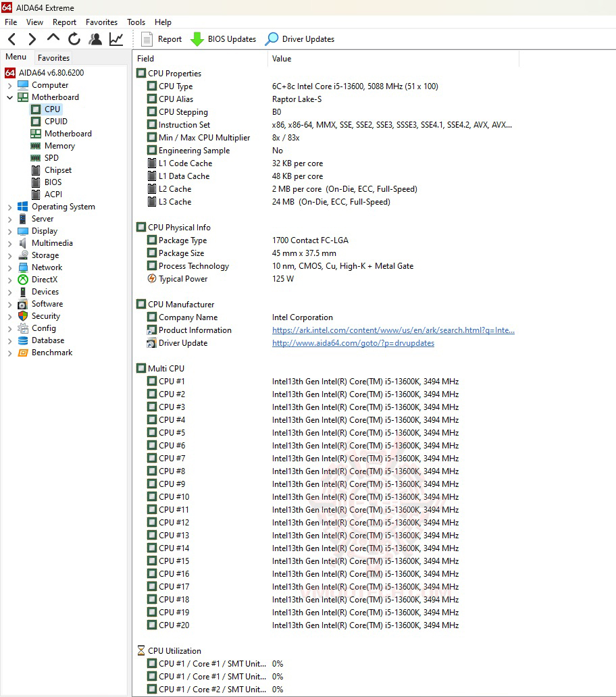Open the File menu
616x697 pixels.
[11, 22]
